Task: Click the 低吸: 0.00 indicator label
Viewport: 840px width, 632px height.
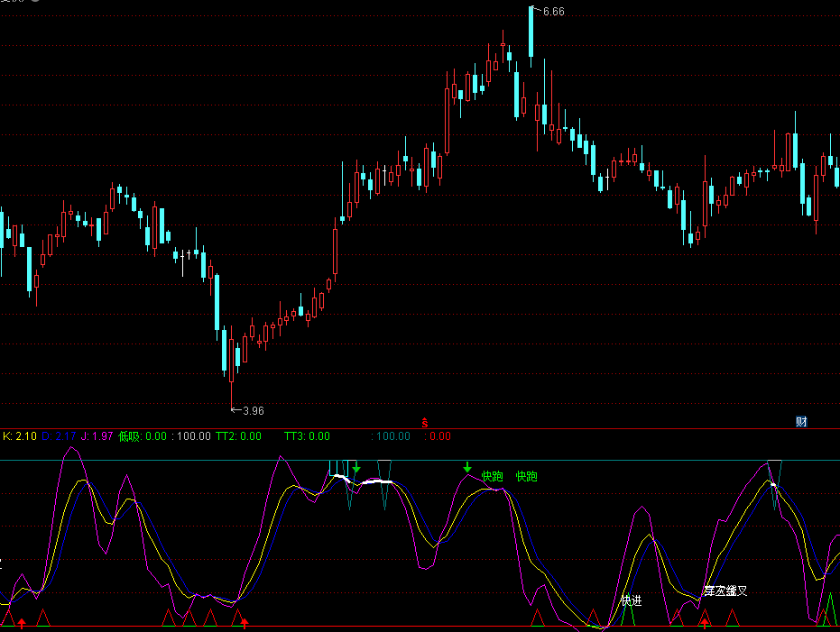Action: pos(143,436)
